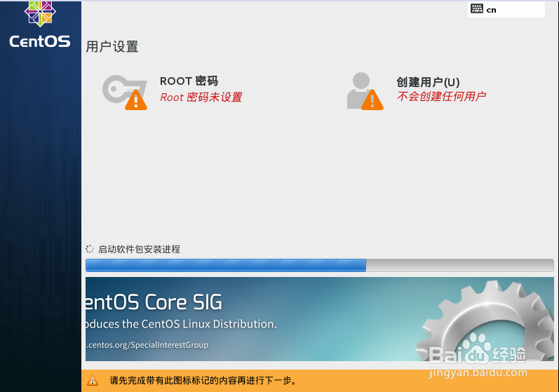Select the cn keyboard layout indicator
The width and height of the screenshot is (559, 392).
506,9
